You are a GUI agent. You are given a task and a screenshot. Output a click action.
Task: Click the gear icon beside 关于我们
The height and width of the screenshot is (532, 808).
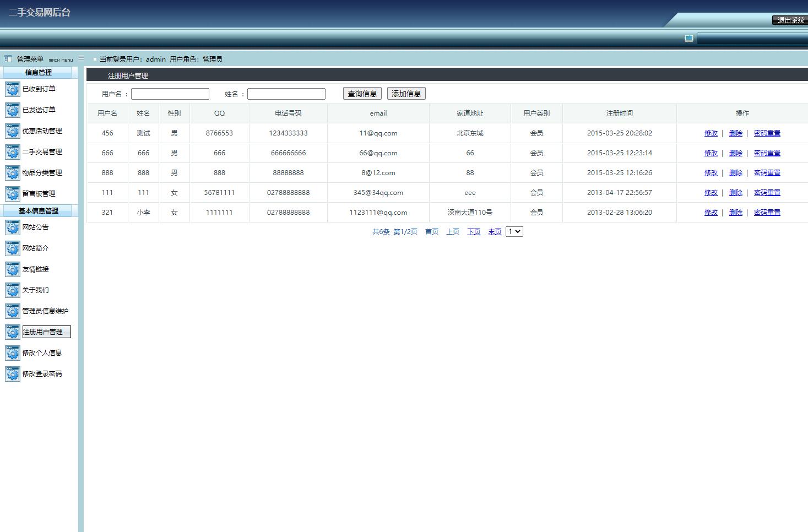click(12, 290)
